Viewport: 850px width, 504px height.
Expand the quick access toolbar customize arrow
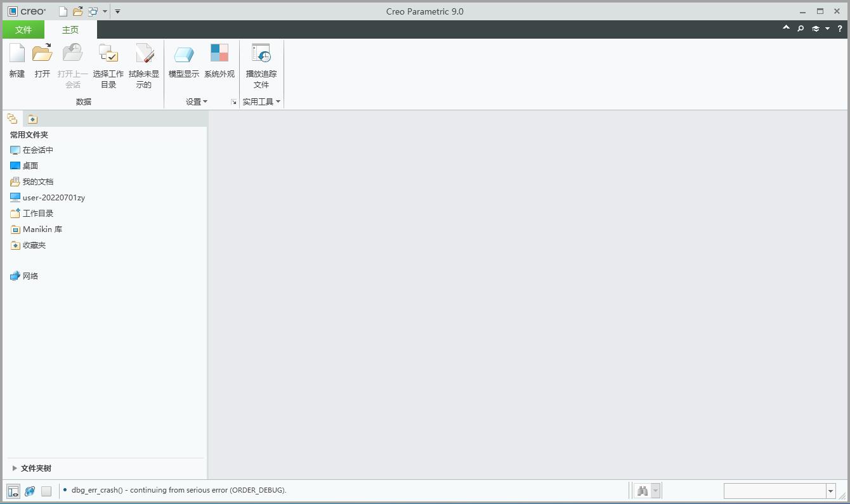tap(118, 11)
